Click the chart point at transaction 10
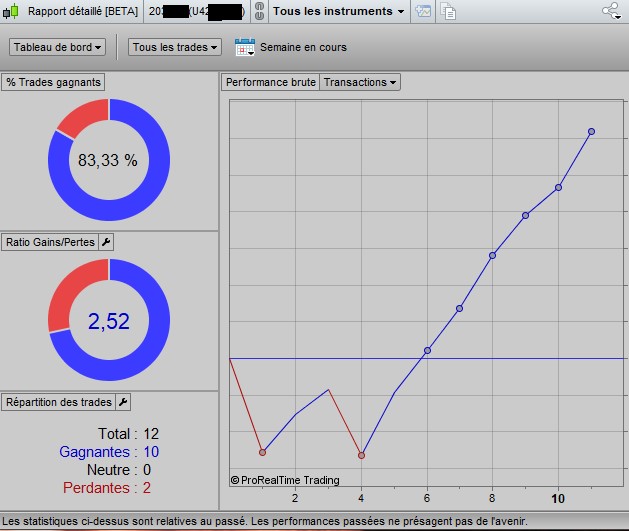The image size is (629, 531). coord(558,187)
